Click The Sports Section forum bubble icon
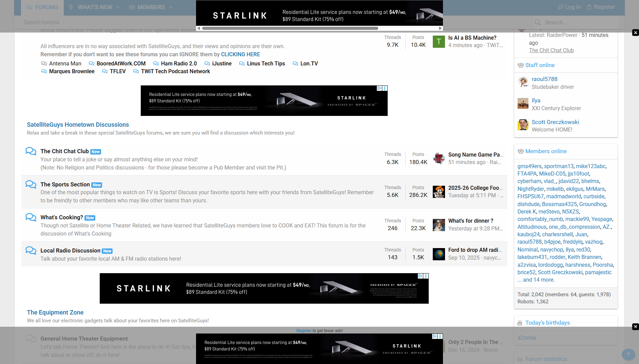 tap(31, 184)
